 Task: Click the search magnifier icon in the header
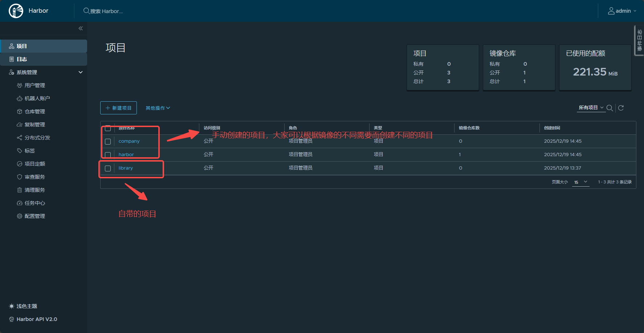pyautogui.click(x=86, y=11)
